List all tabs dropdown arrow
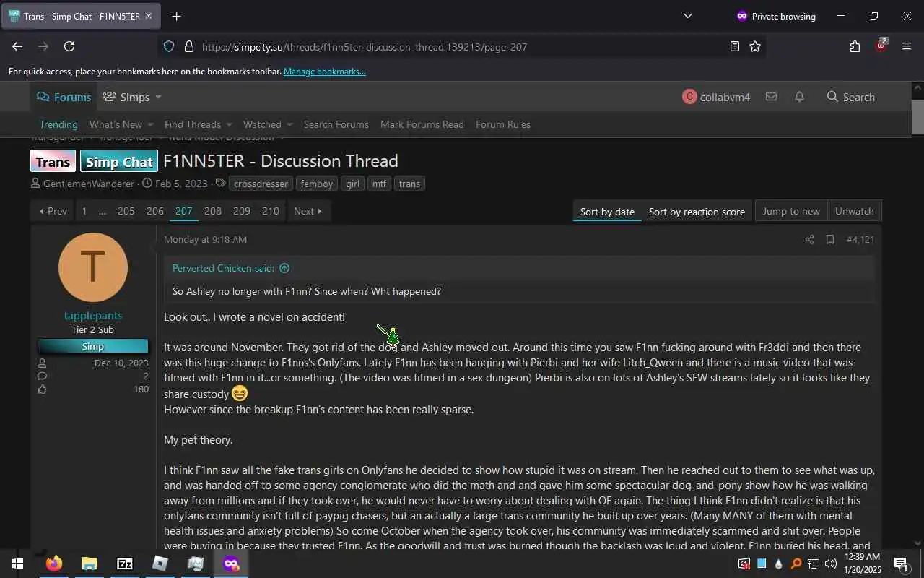The height and width of the screenshot is (578, 924). click(687, 16)
